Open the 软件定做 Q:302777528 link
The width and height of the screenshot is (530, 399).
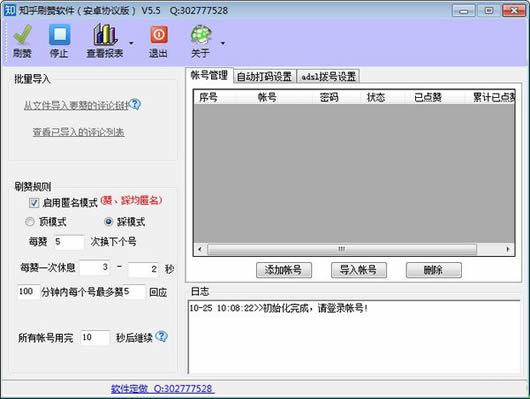pos(162,389)
